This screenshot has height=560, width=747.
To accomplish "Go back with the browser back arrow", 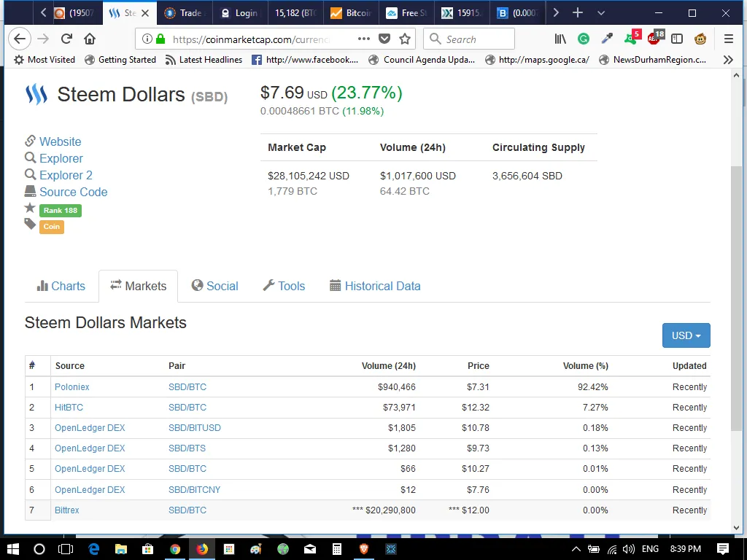I will [x=20, y=39].
